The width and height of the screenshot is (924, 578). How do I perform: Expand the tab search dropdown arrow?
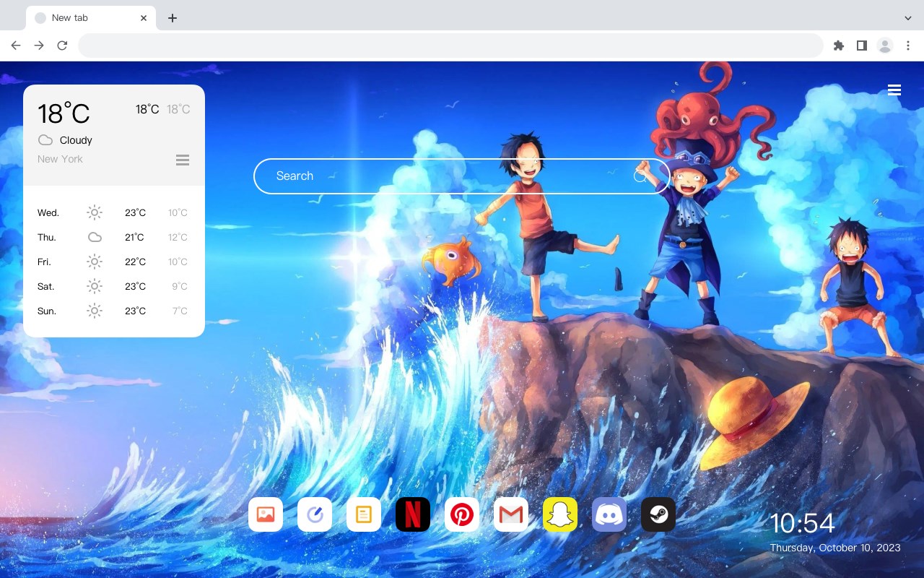[908, 18]
